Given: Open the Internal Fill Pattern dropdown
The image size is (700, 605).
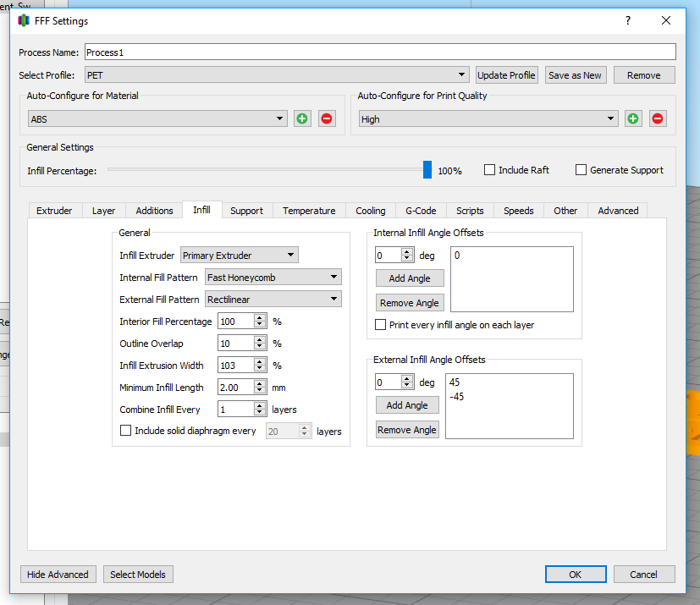Looking at the screenshot, I should point(273,277).
